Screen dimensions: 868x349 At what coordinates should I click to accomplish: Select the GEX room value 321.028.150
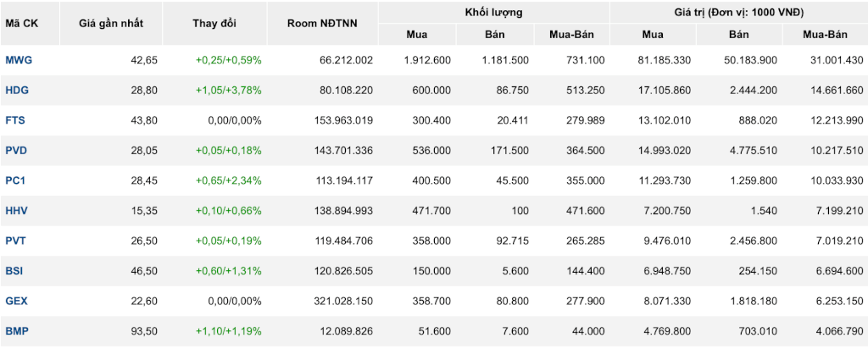pyautogui.click(x=347, y=301)
